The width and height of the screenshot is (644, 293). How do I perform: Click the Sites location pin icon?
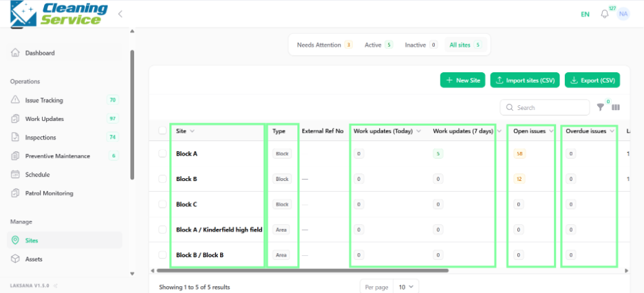pyautogui.click(x=15, y=240)
